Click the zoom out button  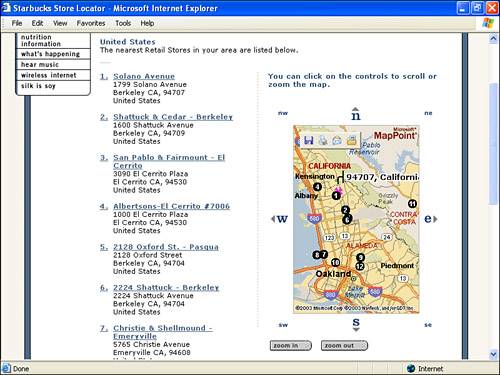(344, 346)
